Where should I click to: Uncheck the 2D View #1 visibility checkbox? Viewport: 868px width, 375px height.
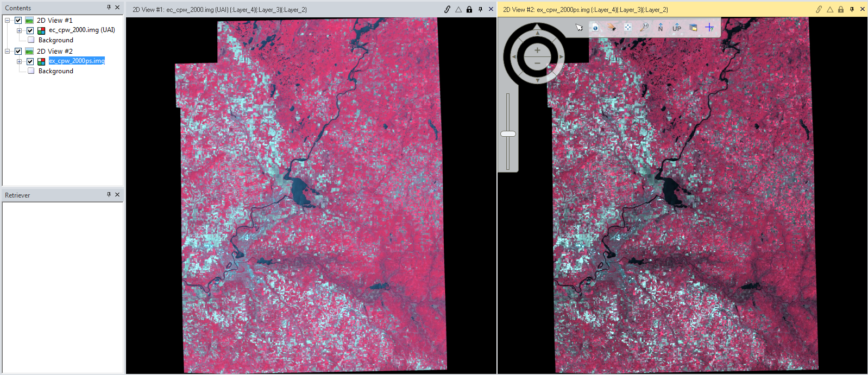click(18, 20)
